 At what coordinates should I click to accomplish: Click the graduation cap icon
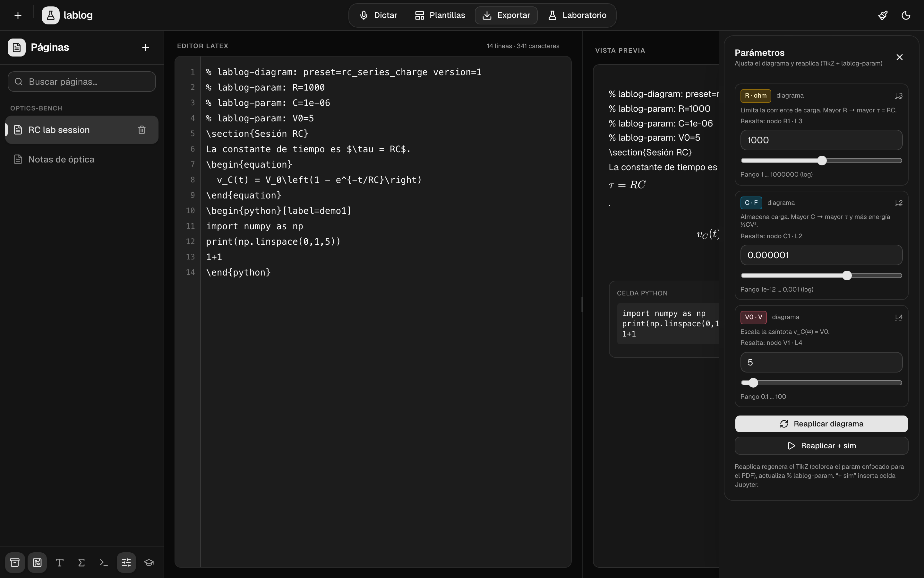tap(149, 562)
